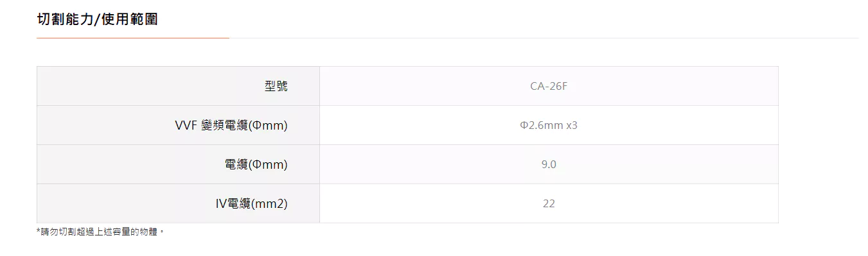The image size is (868, 256).
Task: Click the 物體 ending of the footnote
Action: 149,232
